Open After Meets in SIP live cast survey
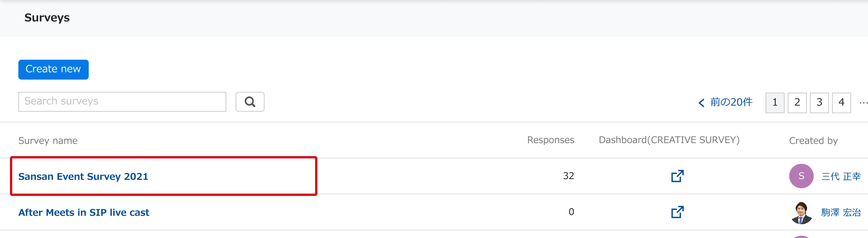The height and width of the screenshot is (238, 868). coord(84,212)
